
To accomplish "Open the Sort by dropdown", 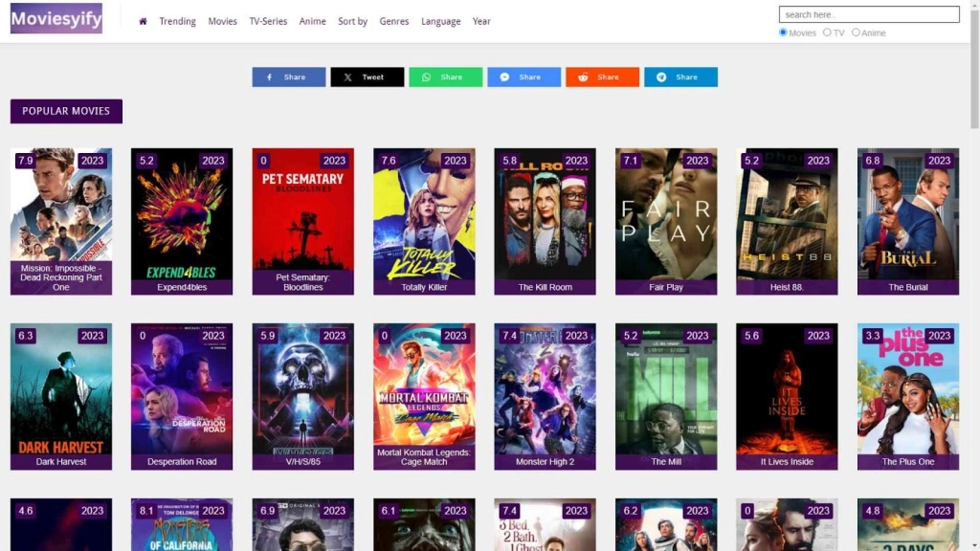I will pos(352,20).
